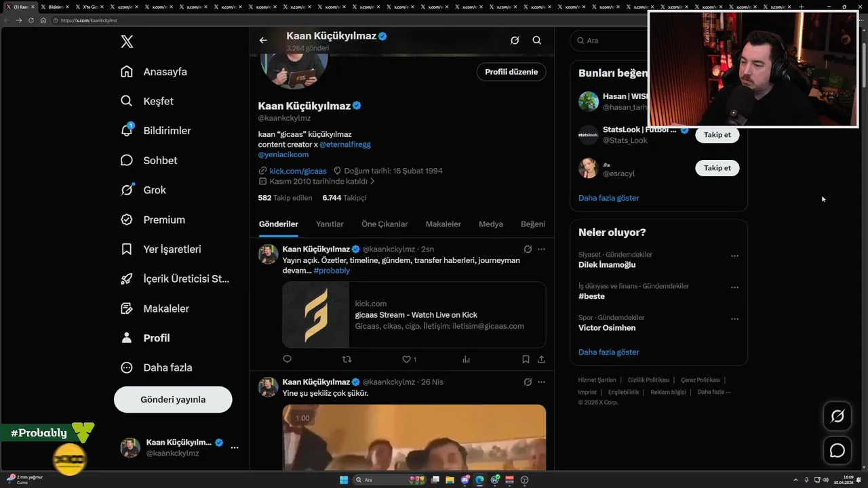Open the kick.com/gicaas profile link
The image size is (868, 488).
coord(298,171)
